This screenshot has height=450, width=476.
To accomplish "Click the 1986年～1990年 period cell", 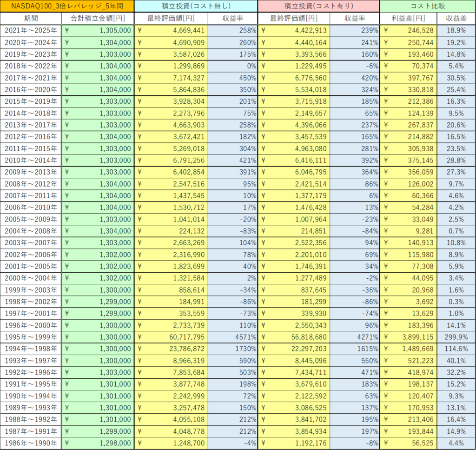I will point(31,443).
